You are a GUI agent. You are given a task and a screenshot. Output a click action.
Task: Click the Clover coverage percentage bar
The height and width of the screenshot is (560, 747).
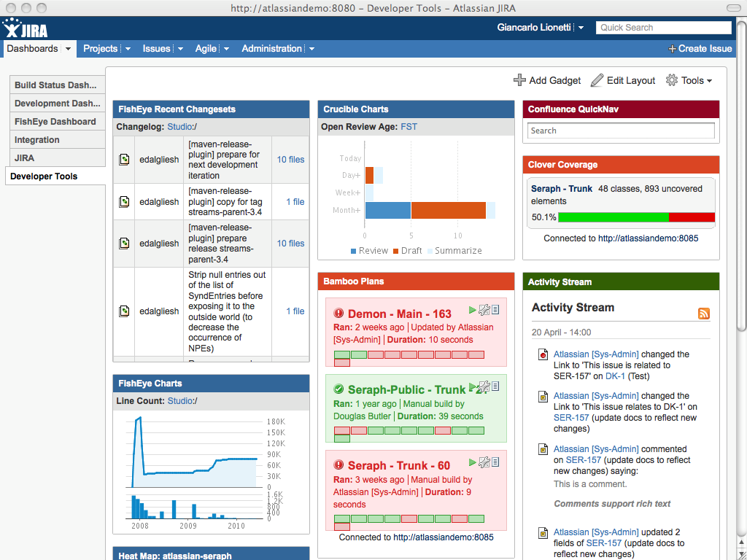pyautogui.click(x=635, y=217)
